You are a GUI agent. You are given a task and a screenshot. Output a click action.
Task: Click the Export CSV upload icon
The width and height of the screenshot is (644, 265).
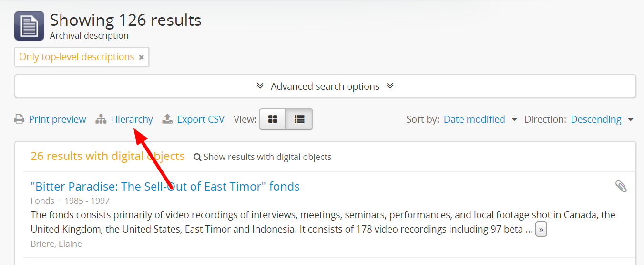pyautogui.click(x=167, y=119)
